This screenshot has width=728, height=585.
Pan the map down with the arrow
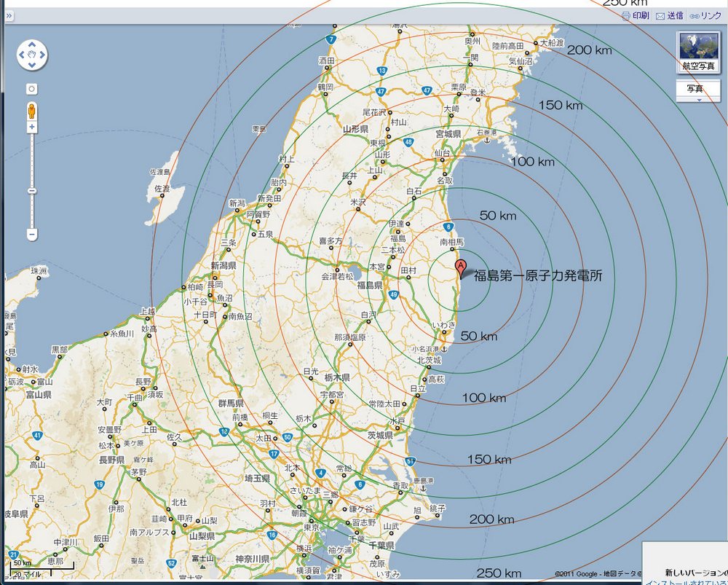point(31,65)
